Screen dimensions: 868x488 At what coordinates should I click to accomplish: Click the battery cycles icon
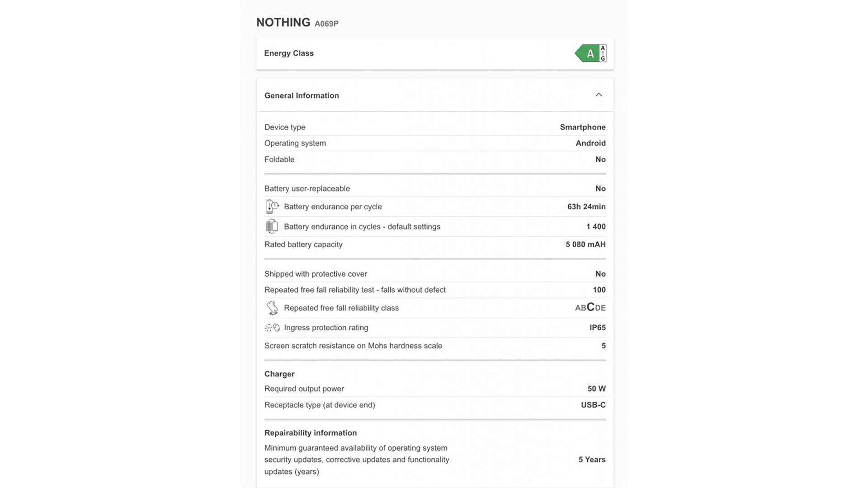click(x=272, y=226)
